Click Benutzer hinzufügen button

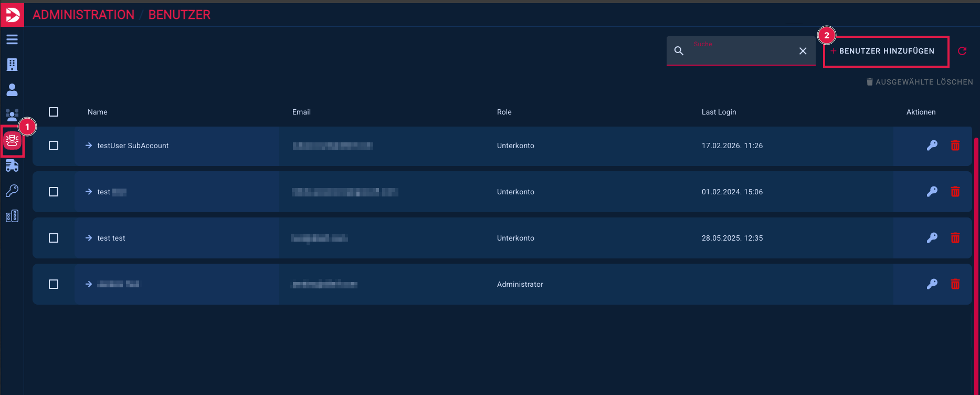click(886, 51)
